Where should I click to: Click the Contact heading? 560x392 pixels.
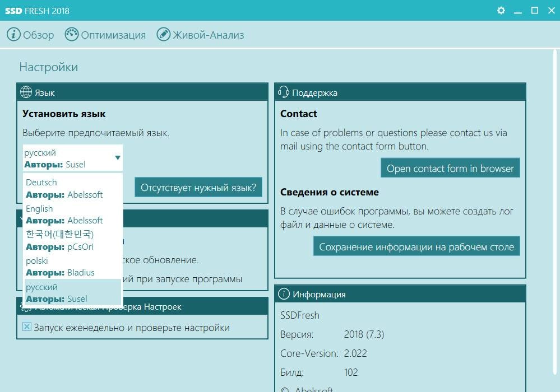click(x=299, y=114)
